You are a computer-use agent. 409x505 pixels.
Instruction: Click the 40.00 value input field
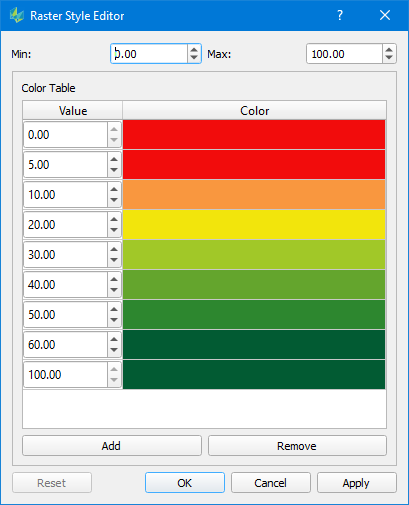pos(65,285)
